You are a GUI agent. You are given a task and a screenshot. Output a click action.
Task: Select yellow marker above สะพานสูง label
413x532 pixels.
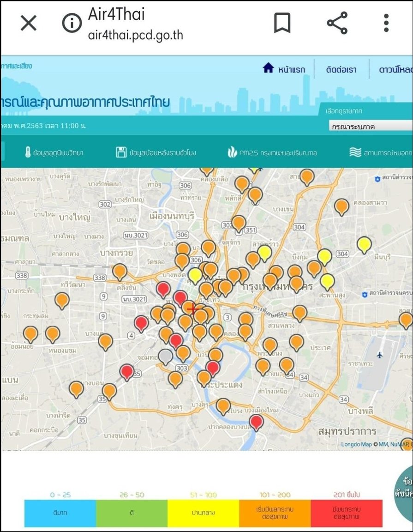click(327, 281)
